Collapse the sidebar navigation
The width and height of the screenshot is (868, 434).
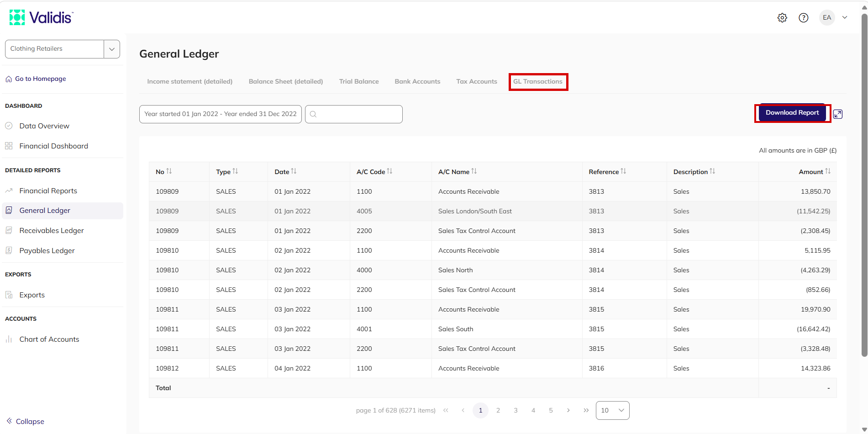tap(26, 421)
